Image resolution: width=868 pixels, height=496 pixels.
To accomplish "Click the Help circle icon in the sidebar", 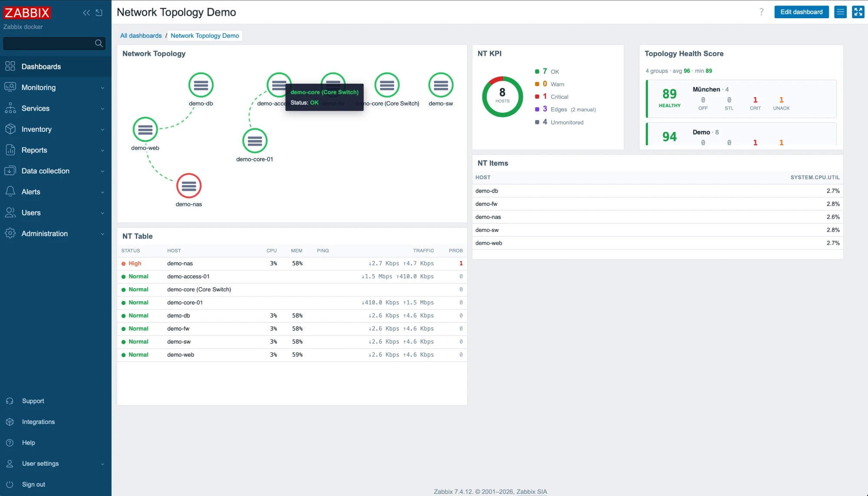I will (x=10, y=443).
